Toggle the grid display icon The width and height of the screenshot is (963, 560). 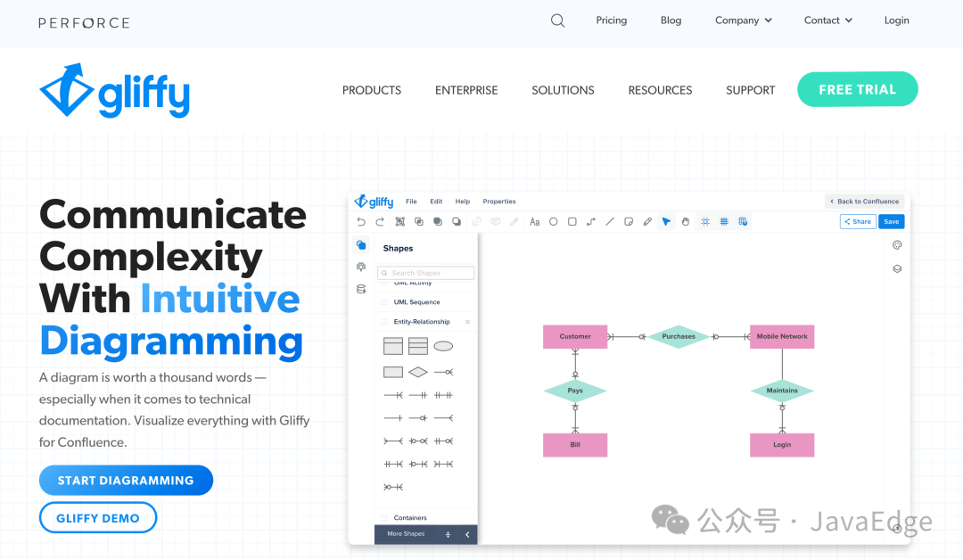tap(724, 222)
